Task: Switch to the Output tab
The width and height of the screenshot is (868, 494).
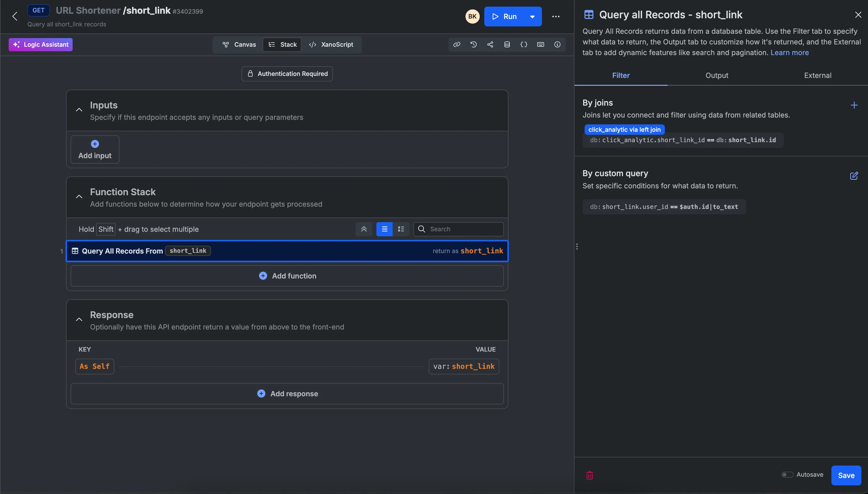Action: [716, 75]
